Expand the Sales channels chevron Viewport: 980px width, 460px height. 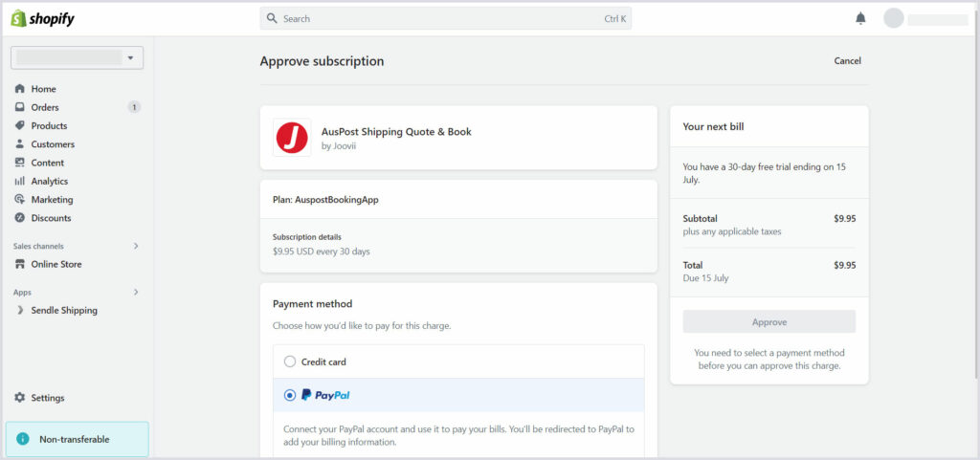(x=136, y=246)
